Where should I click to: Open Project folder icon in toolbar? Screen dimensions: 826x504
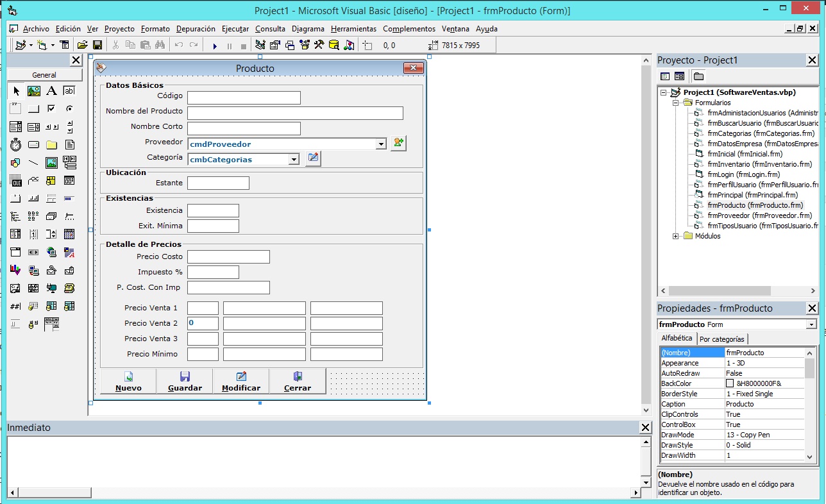tap(82, 45)
